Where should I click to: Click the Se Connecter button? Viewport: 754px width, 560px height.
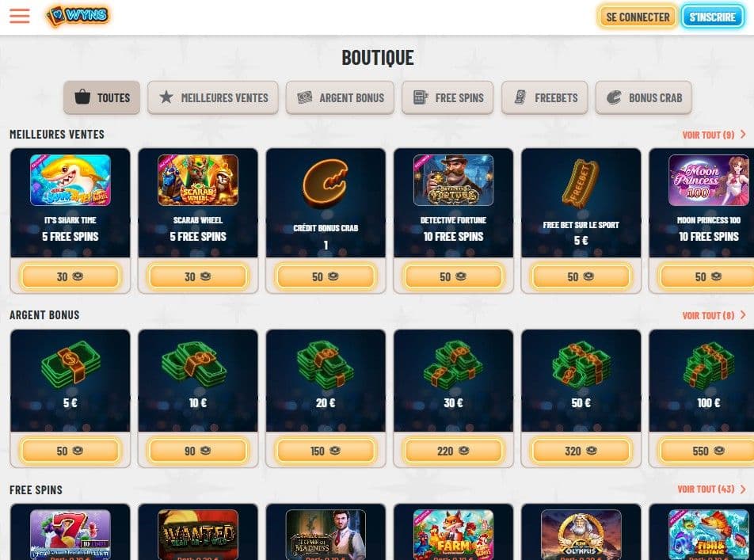(x=638, y=17)
